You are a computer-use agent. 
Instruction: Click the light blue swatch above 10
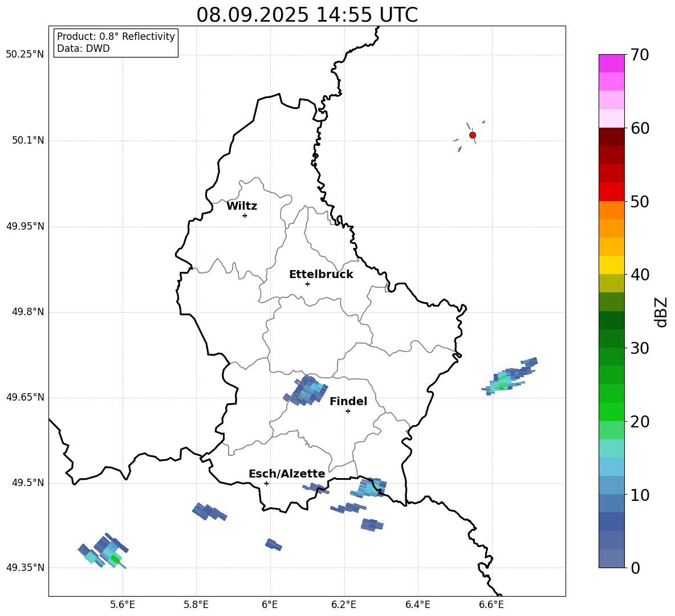click(611, 485)
